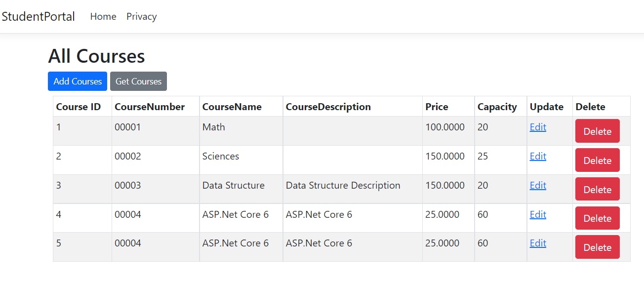This screenshot has height=282, width=644.
Task: Click the CourseName column header
Action: tap(232, 107)
